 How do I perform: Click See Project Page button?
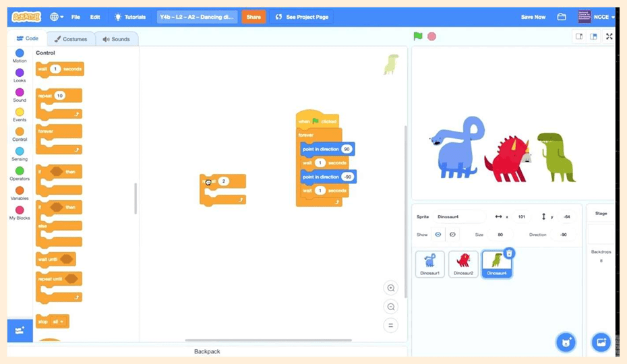click(302, 17)
